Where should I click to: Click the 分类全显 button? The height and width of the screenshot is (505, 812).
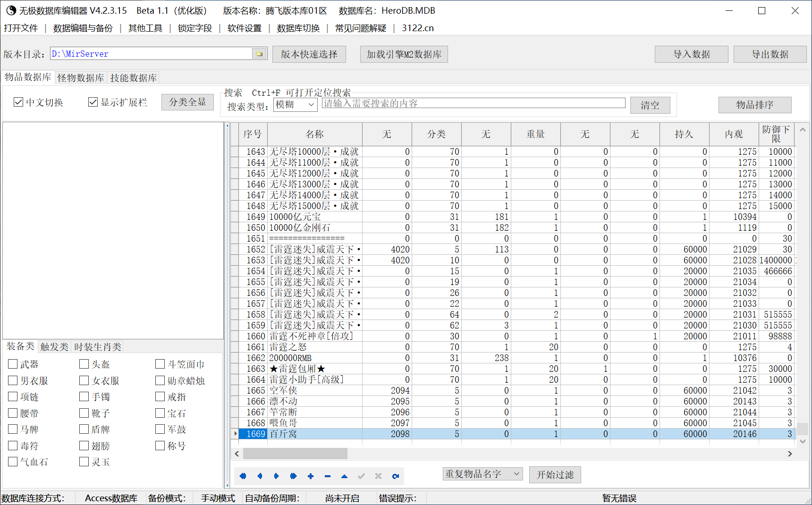coord(187,102)
